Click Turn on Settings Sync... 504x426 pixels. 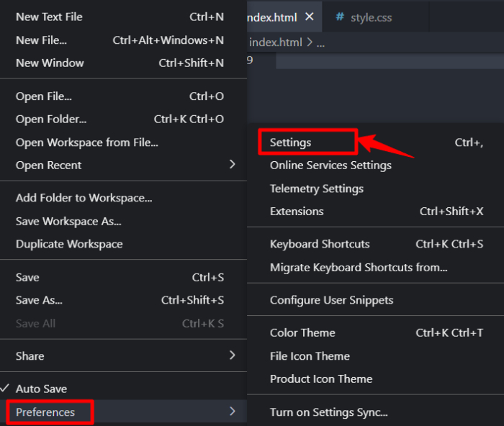pyautogui.click(x=328, y=412)
